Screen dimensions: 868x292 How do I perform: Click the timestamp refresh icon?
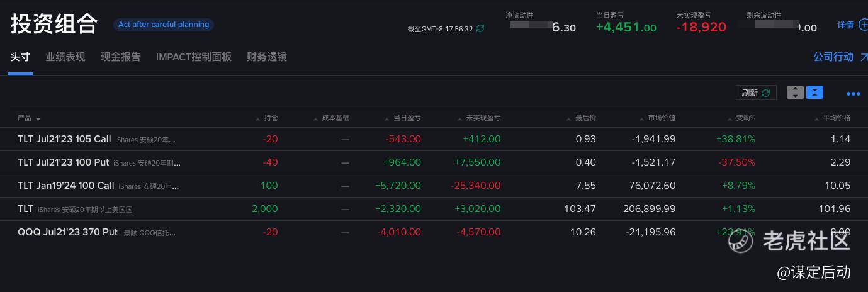[480, 28]
